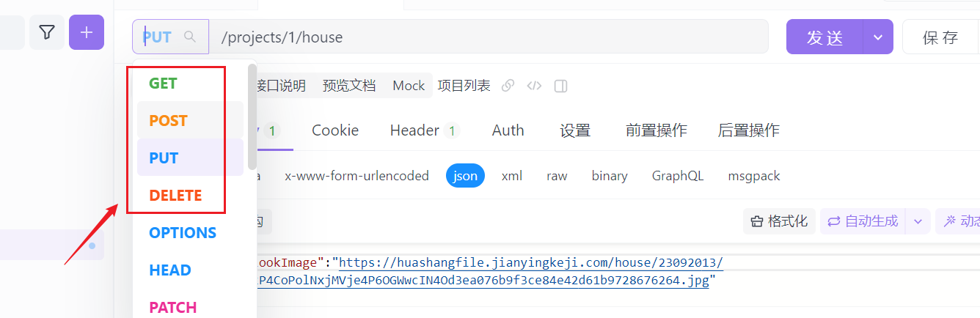The image size is (980, 318).
Task: Toggle the side panel layout icon
Action: point(560,86)
